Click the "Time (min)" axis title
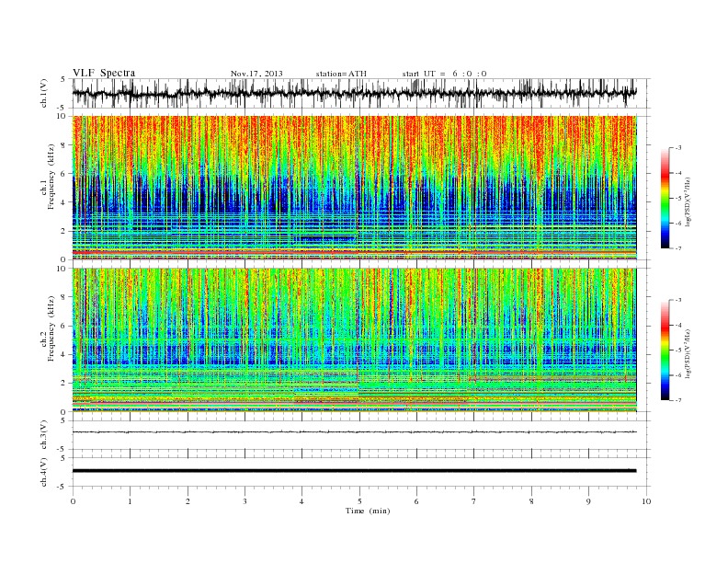The width and height of the screenshot is (728, 563). click(368, 511)
